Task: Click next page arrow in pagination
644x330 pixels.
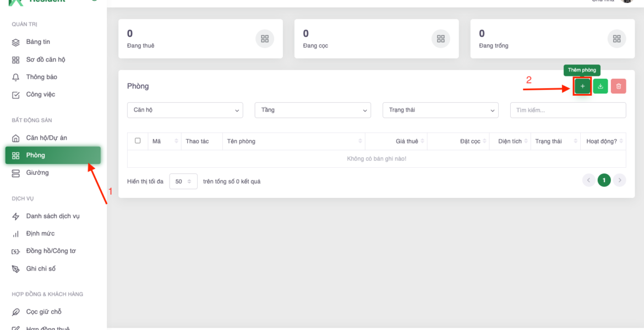Action: pos(620,180)
